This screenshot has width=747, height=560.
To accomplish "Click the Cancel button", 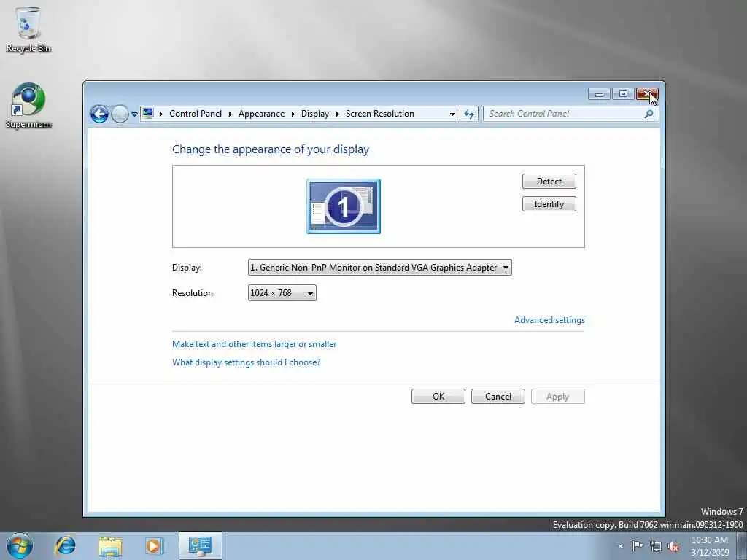I will (498, 396).
